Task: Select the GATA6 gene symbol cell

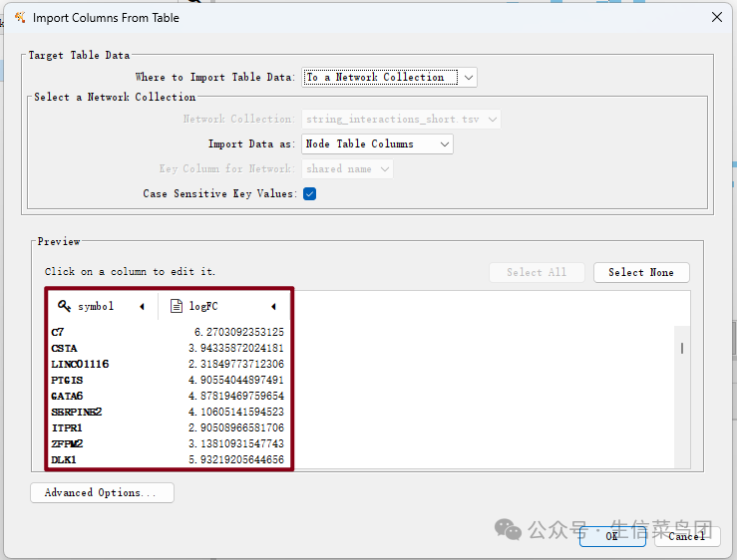Action: (67, 396)
